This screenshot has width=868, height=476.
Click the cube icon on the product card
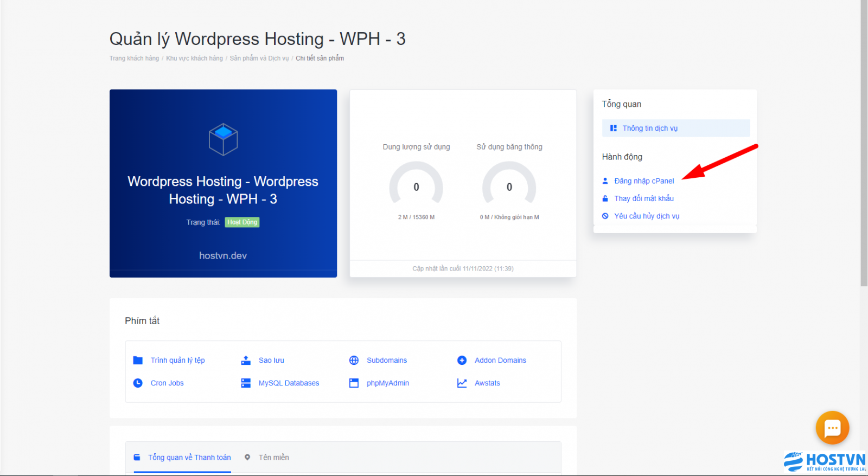[223, 139]
